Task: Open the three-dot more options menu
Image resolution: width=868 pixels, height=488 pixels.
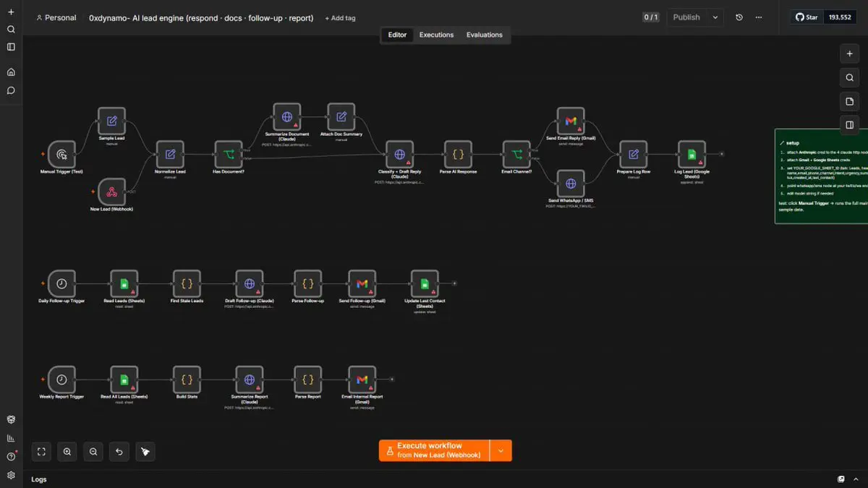Action: point(758,17)
